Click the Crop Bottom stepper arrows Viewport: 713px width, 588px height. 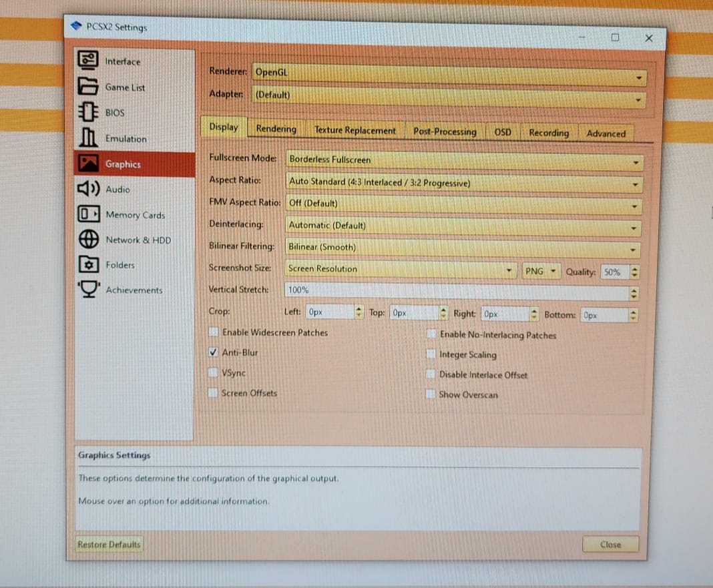[633, 315]
